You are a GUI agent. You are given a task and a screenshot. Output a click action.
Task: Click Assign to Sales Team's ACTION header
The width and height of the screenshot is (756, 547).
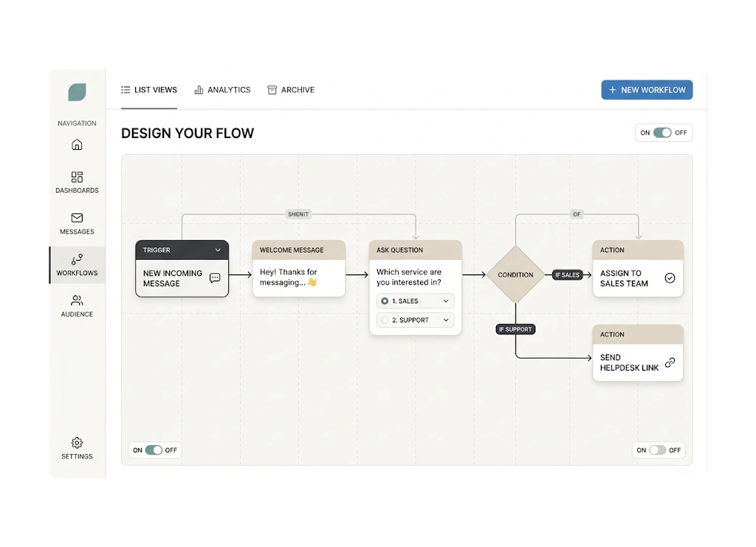638,250
